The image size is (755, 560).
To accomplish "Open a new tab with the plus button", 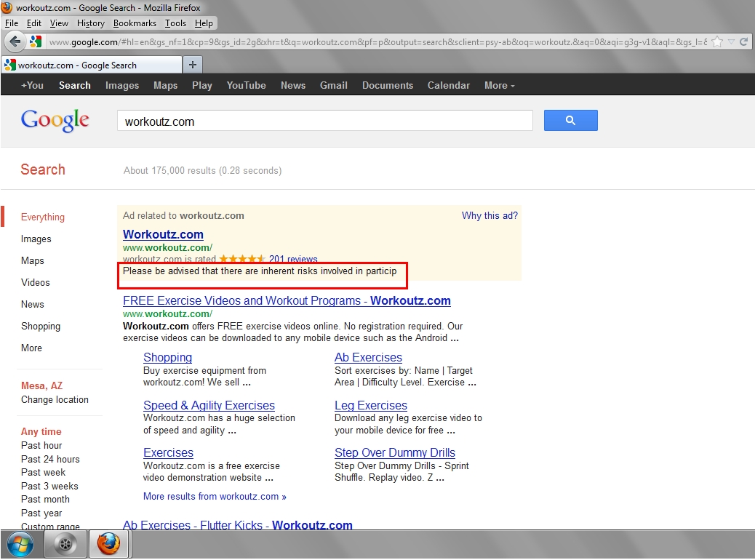I will click(x=193, y=65).
